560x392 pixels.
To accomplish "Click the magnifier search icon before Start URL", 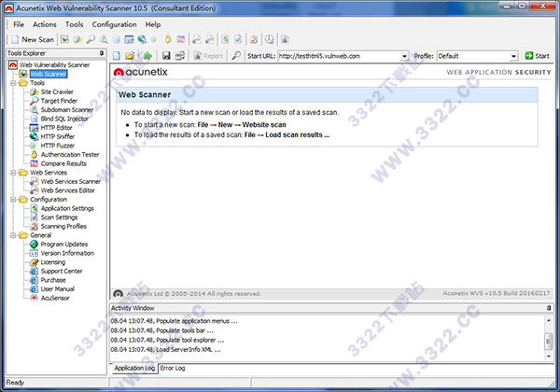I will tap(236, 56).
